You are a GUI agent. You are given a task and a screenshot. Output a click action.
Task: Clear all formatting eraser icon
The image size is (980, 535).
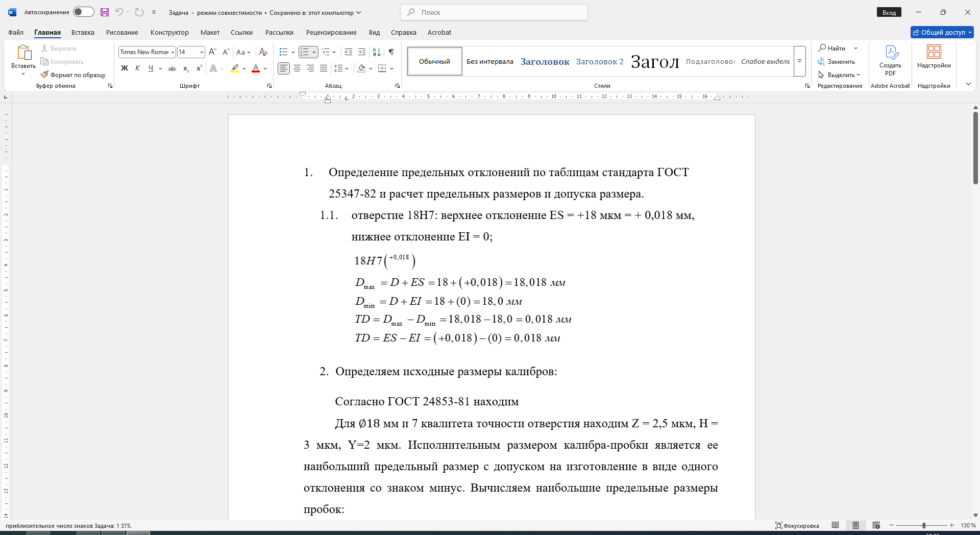click(263, 52)
